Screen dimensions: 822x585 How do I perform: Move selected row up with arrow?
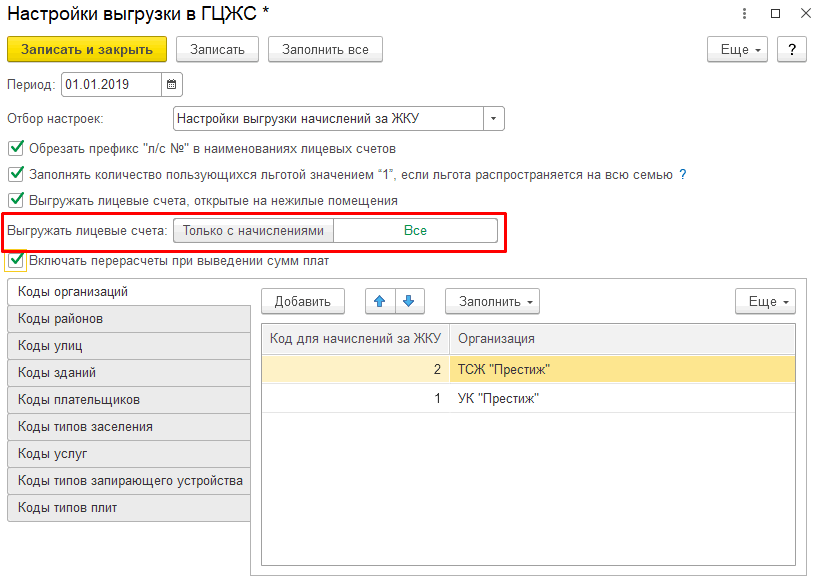coord(380,301)
